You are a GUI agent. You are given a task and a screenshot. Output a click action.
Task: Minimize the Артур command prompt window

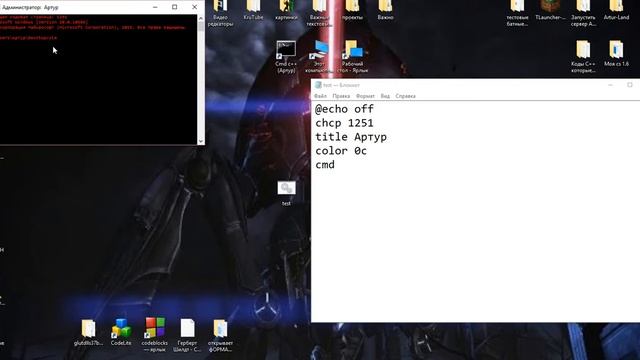[155, 7]
